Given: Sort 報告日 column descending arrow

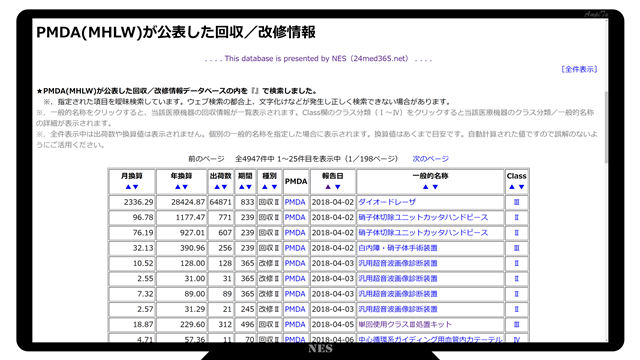Looking at the screenshot, I should click(x=338, y=187).
